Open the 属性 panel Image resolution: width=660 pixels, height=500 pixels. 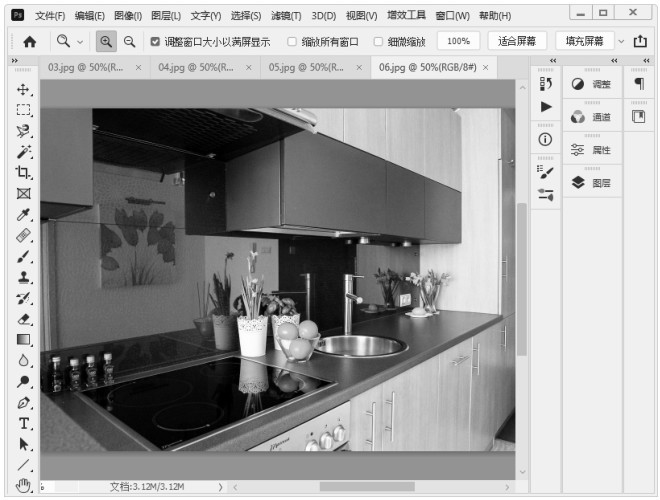click(592, 150)
